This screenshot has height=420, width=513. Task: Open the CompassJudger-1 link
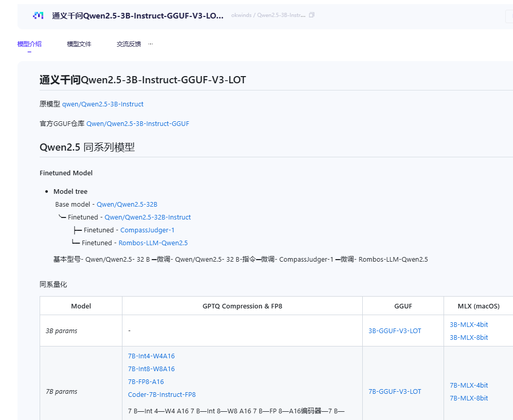click(147, 230)
